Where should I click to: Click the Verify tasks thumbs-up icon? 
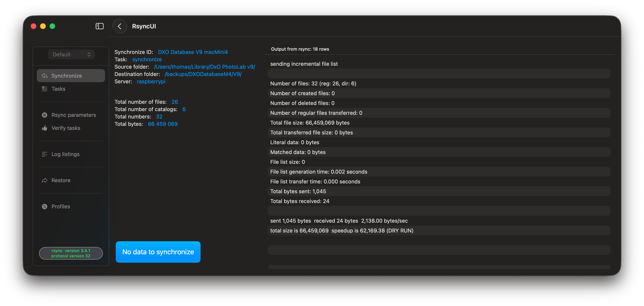tap(45, 128)
